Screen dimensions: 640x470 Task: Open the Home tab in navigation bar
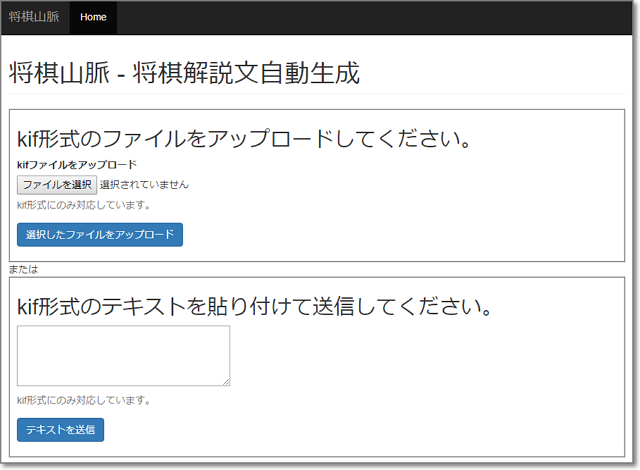pos(93,17)
